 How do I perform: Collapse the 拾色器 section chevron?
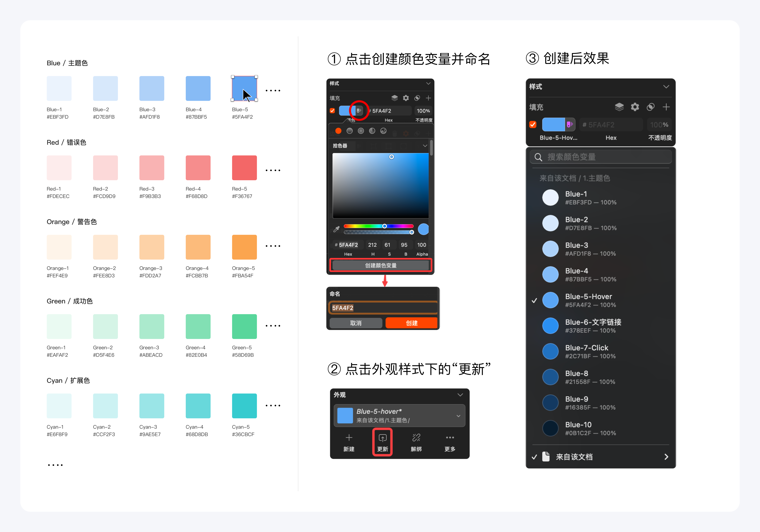425,146
